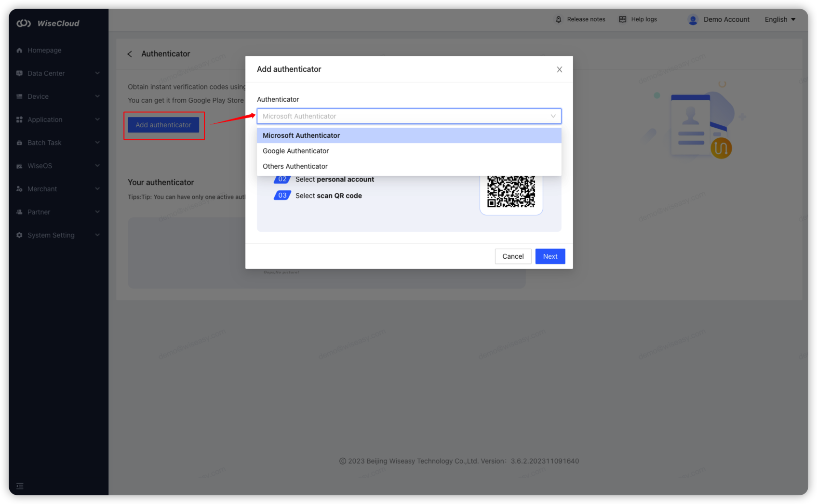Select Microsoft Authenticator option
The width and height of the screenshot is (817, 504).
point(301,135)
